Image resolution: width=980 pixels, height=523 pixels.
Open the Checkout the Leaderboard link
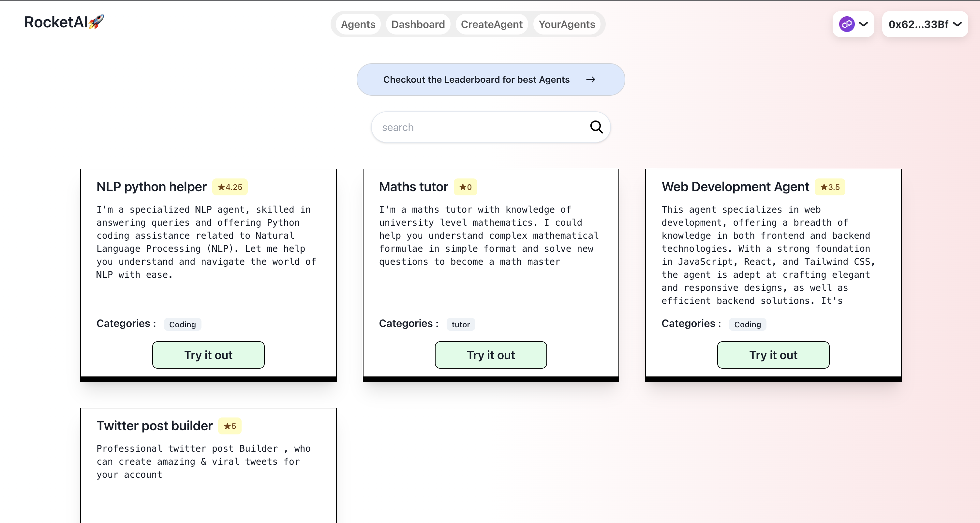[x=476, y=79]
